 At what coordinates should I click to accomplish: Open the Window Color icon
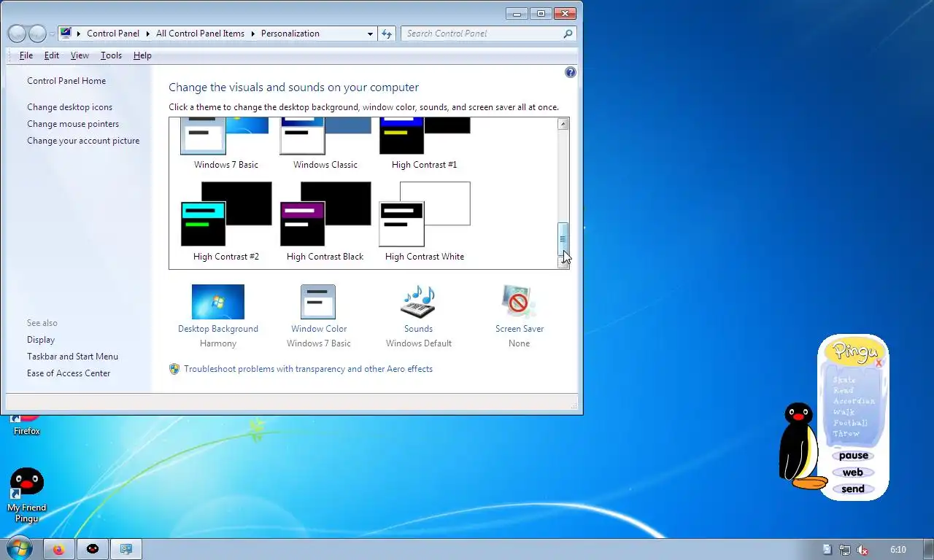click(318, 302)
